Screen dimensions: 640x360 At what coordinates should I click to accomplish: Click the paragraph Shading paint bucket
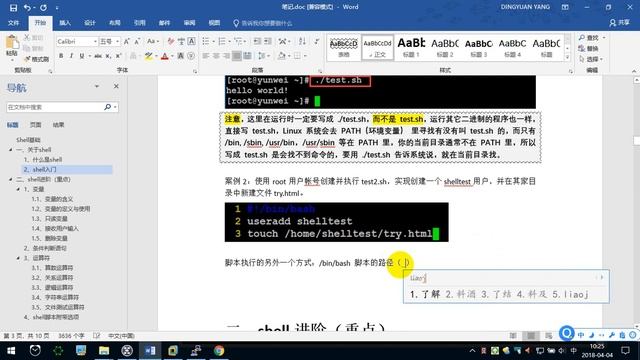282,56
